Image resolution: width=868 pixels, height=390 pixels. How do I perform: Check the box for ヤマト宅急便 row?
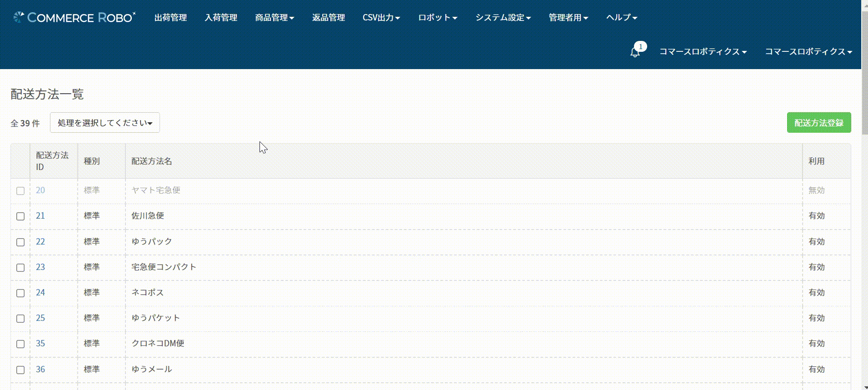click(20, 191)
